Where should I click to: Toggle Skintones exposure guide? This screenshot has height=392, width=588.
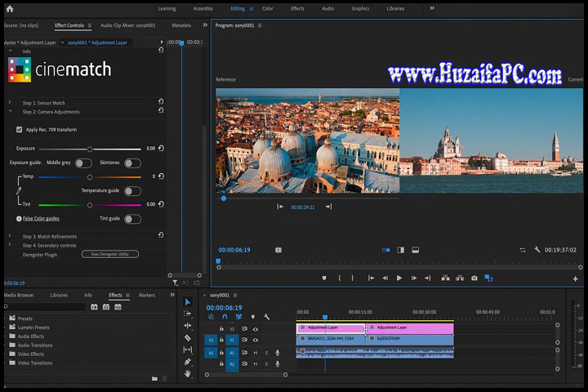133,163
